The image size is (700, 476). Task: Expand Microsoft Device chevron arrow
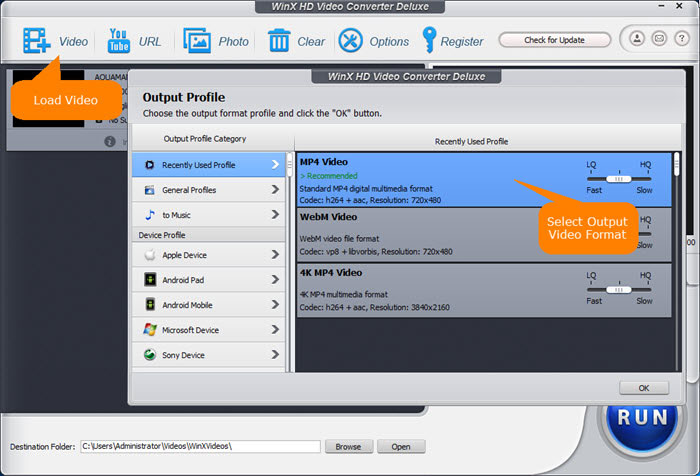(x=275, y=330)
